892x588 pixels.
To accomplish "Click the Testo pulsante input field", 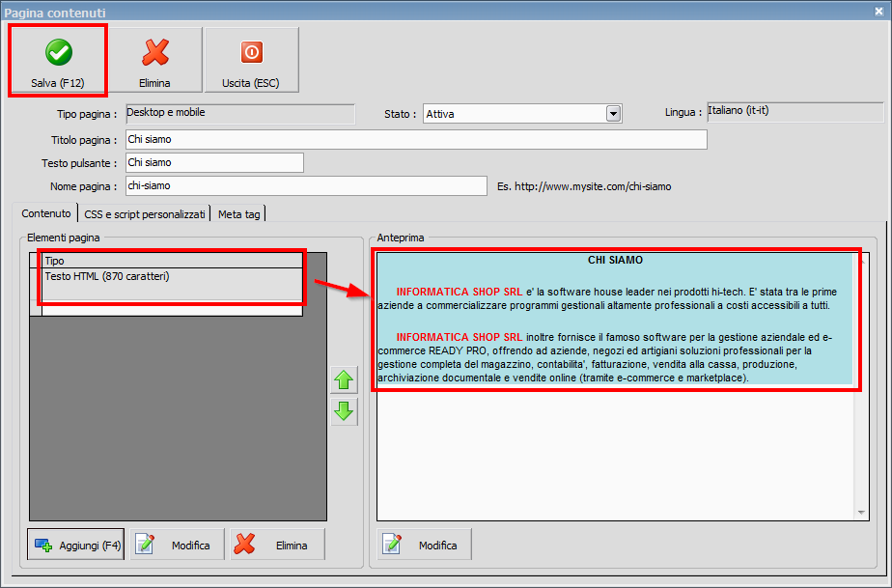I will coord(214,163).
